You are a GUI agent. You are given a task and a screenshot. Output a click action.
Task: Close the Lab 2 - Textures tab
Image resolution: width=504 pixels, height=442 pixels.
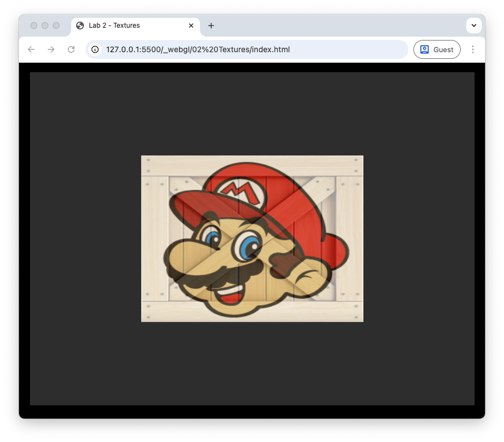[191, 26]
